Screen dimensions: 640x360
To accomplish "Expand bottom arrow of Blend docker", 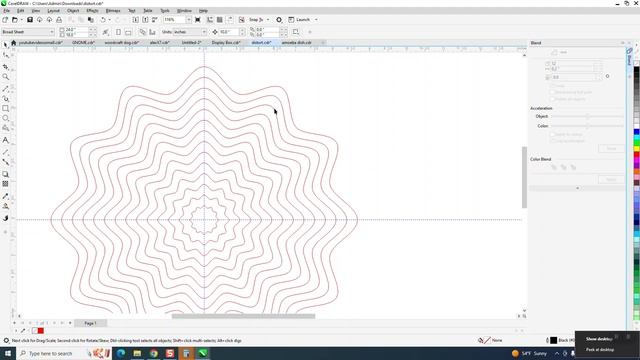I will coord(577,188).
